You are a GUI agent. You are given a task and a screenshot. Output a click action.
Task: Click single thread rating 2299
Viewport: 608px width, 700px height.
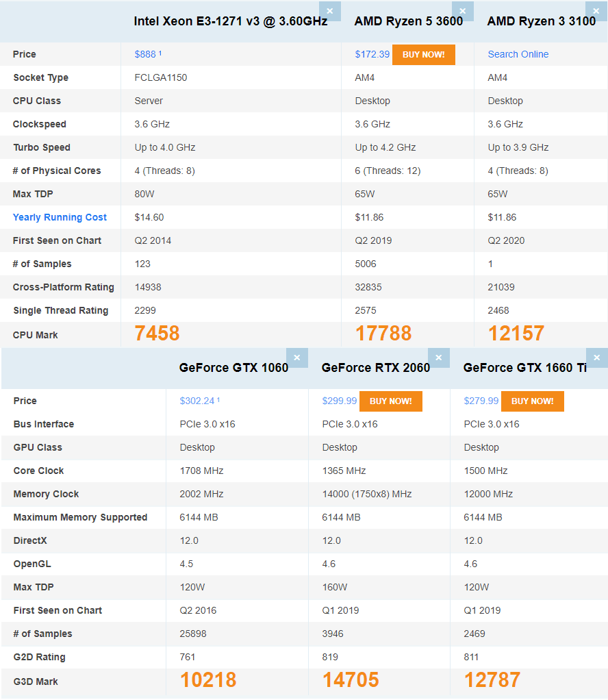[x=145, y=310]
